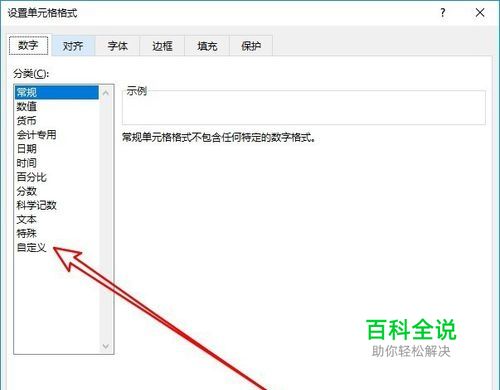Image resolution: width=500 pixels, height=390 pixels.
Task: Click the help question mark button
Action: tap(442, 13)
